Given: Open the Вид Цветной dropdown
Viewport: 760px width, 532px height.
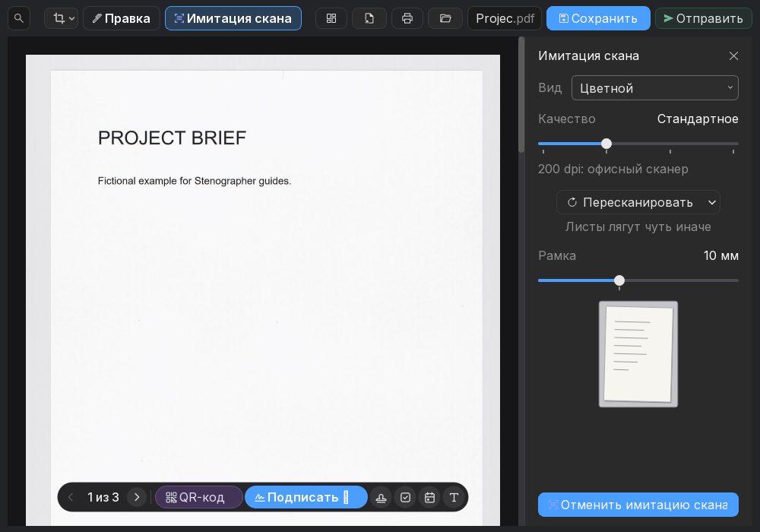Looking at the screenshot, I should pos(655,88).
